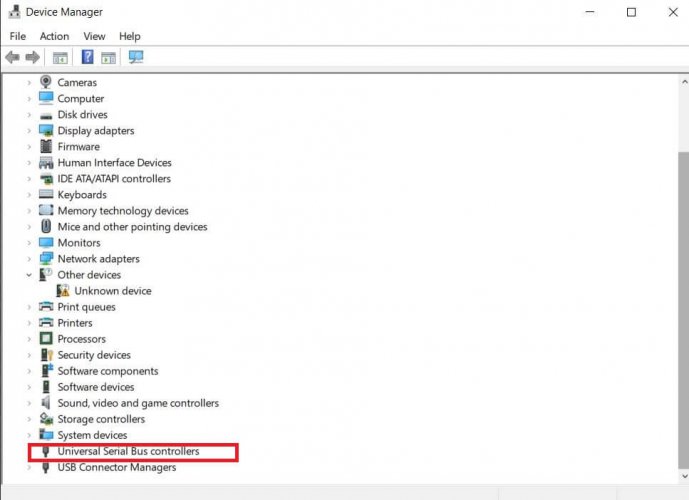This screenshot has height=500, width=689.
Task: Close the Device Manager window
Action: (673, 12)
